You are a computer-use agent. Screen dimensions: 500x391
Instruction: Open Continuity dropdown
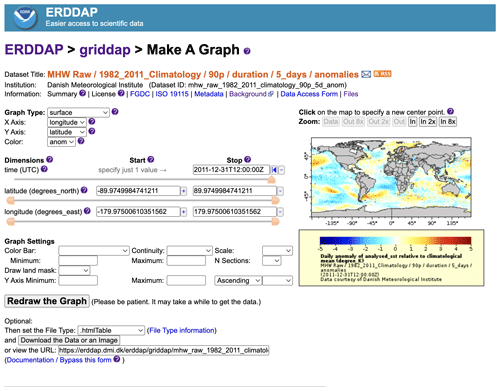tap(190, 251)
